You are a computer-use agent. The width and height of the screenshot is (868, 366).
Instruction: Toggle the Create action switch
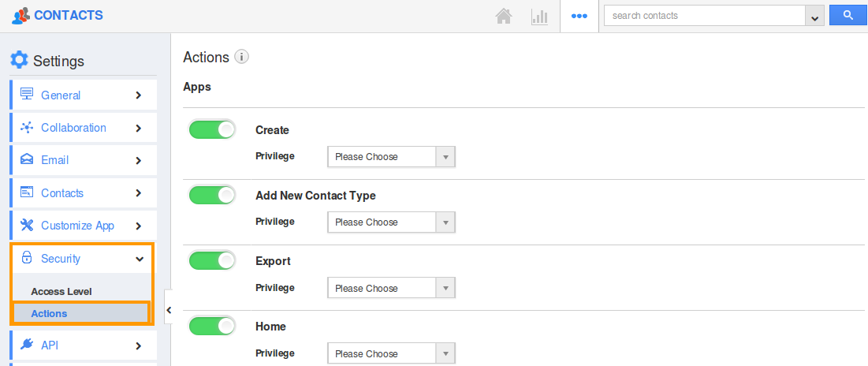212,129
